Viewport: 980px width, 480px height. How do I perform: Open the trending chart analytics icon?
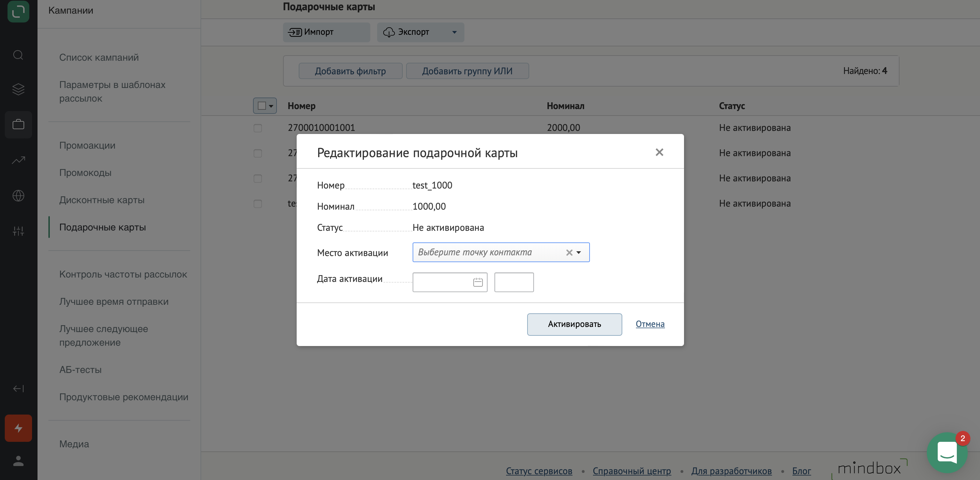tap(18, 160)
